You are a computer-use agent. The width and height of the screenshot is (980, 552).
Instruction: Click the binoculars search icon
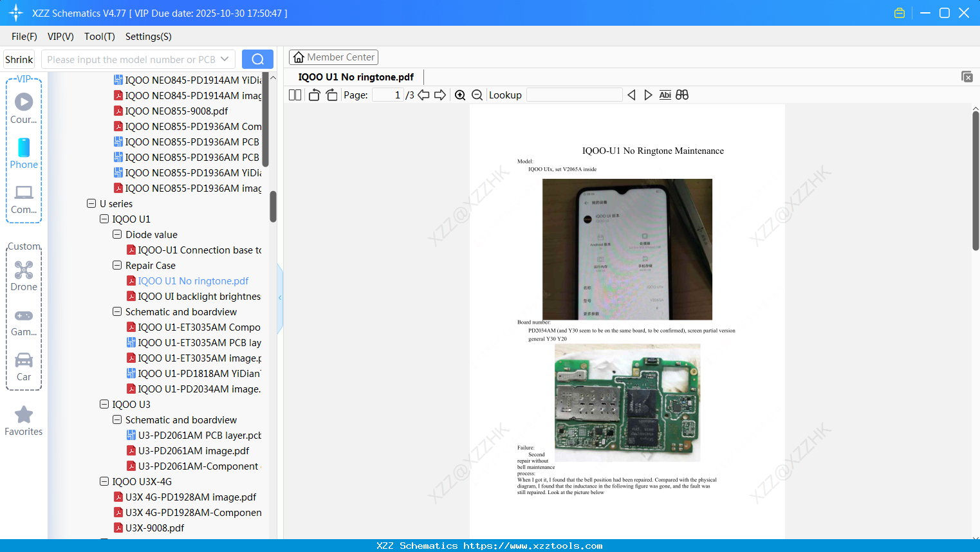682,95
